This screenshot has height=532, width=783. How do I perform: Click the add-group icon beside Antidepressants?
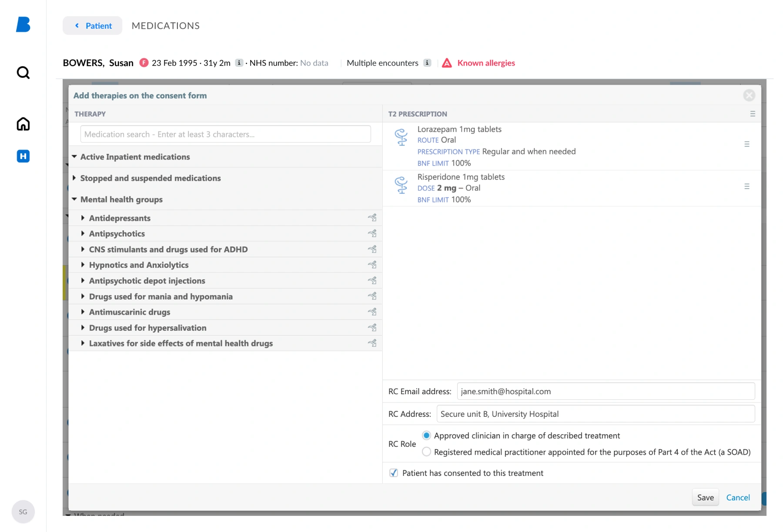pyautogui.click(x=372, y=218)
